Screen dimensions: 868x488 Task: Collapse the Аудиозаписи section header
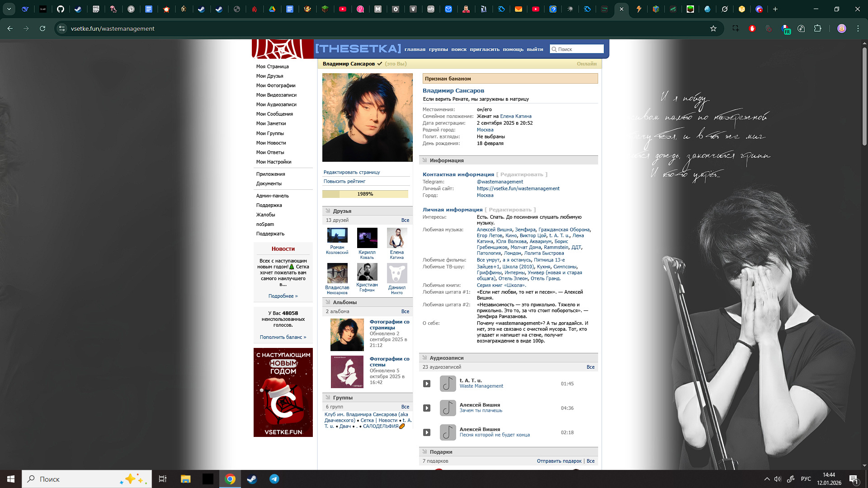pyautogui.click(x=446, y=358)
